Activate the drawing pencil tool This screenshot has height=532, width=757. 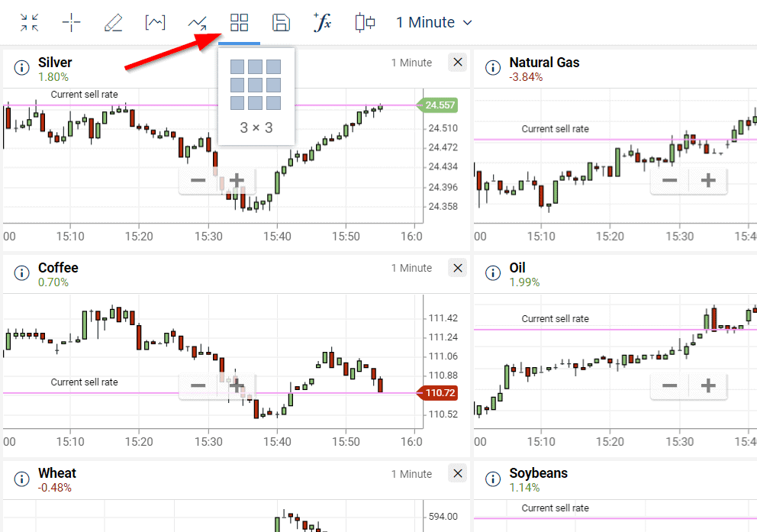click(x=113, y=23)
